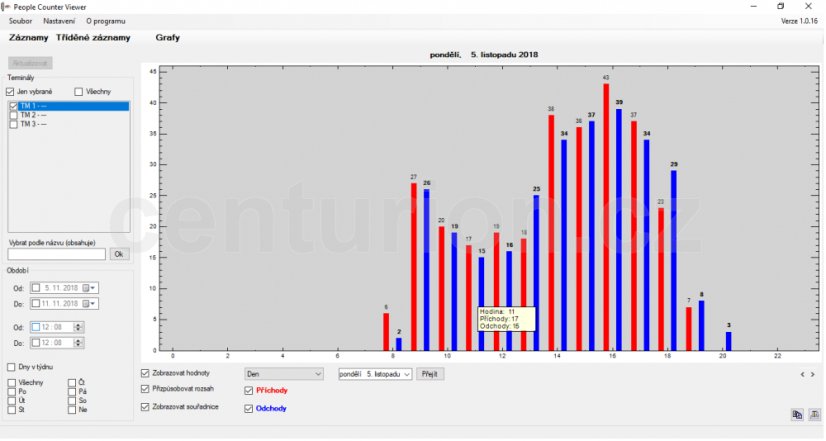Go to previous day with left arrow
This screenshot has height=441, width=826.
point(802,375)
